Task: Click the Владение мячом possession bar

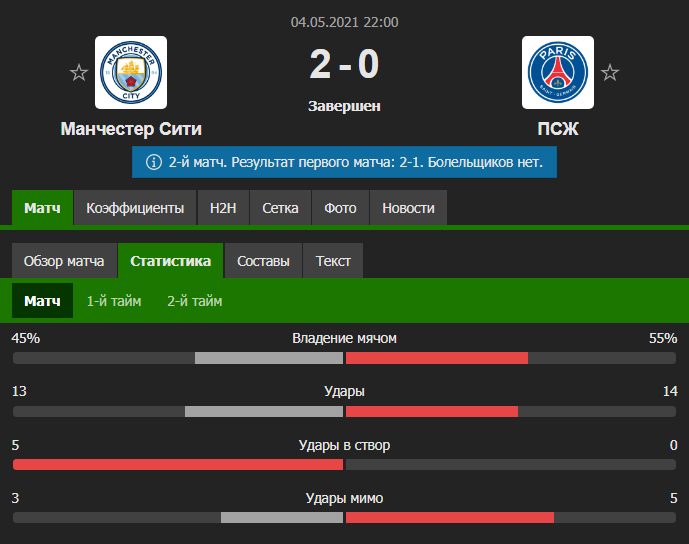Action: [344, 358]
